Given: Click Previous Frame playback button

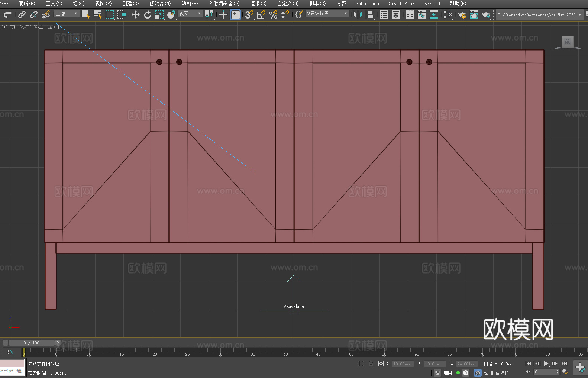Looking at the screenshot, I should pos(537,364).
